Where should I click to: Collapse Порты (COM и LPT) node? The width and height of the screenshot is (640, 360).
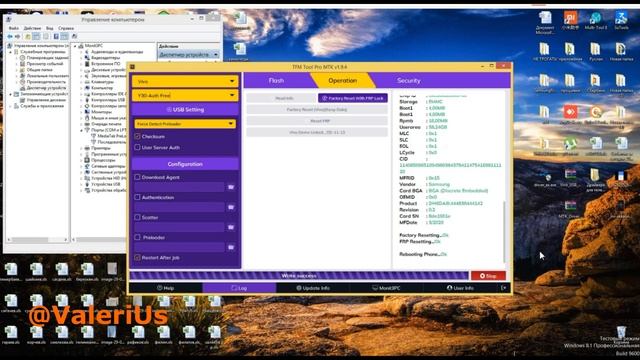[81, 130]
